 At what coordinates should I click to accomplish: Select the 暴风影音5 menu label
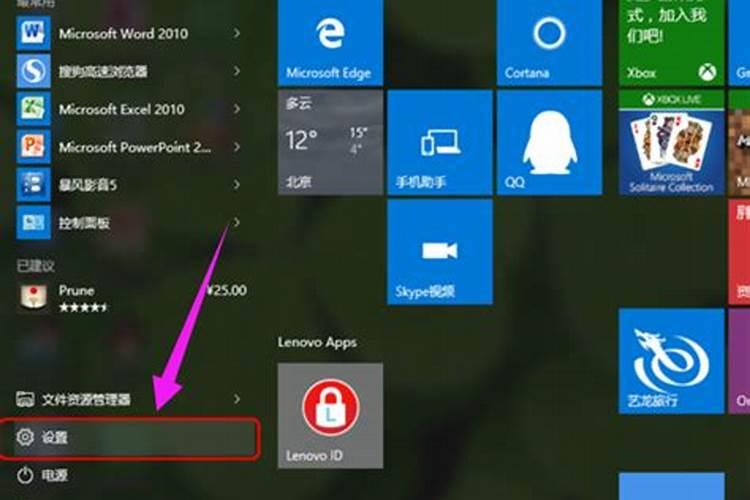pos(88,185)
